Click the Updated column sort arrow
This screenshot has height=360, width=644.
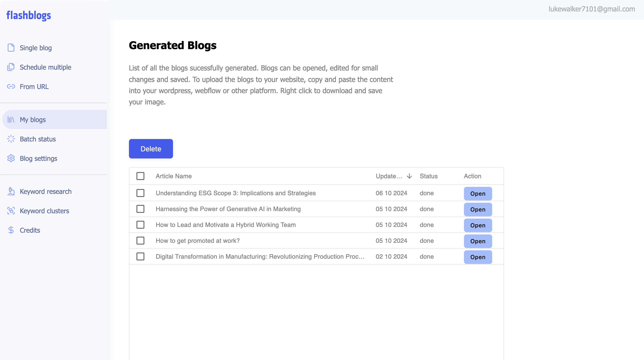pos(409,176)
